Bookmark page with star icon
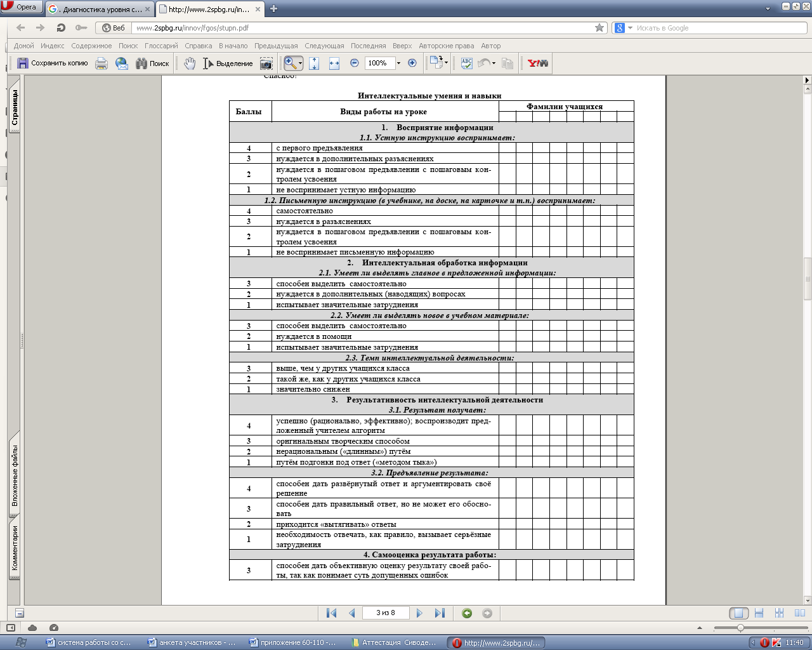Viewport: 812px width, 650px height. (599, 28)
